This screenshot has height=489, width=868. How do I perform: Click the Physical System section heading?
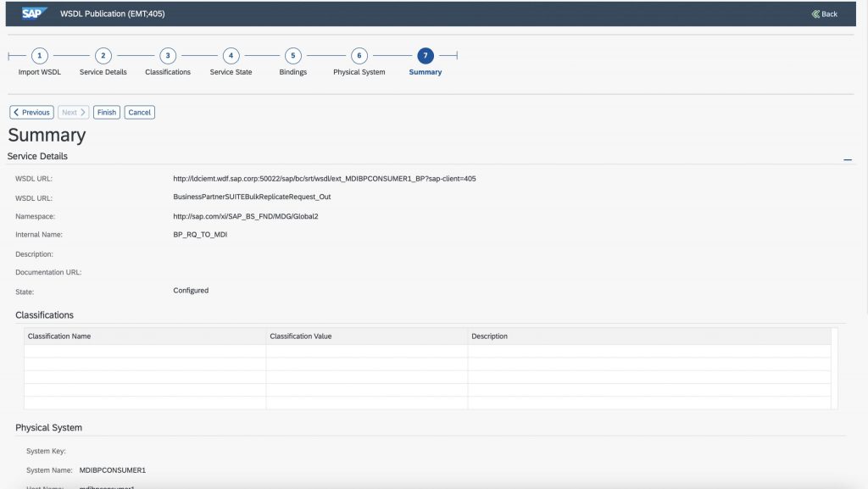click(48, 428)
